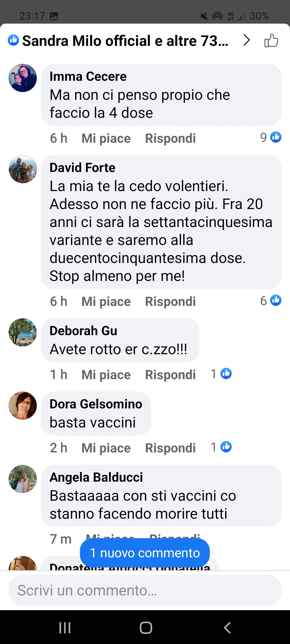
Task: View like reaction on Dora Gelsomino's comment
Action: (x=221, y=447)
